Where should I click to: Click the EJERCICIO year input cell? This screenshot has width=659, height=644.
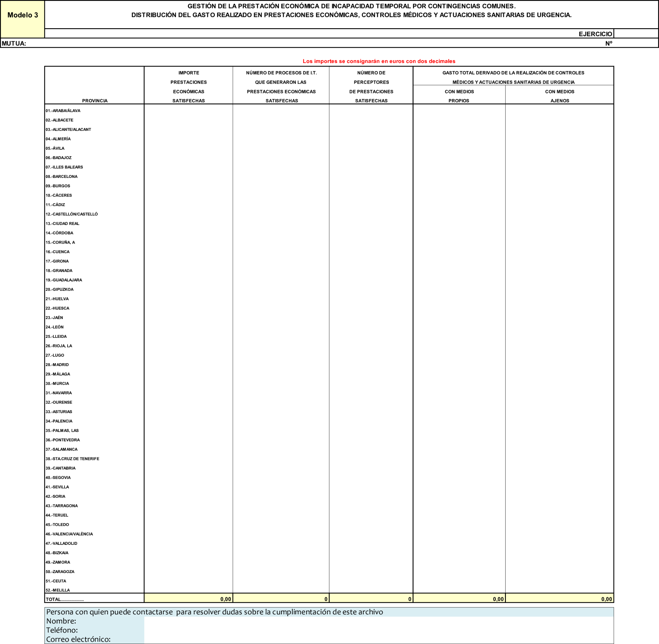tap(636, 33)
